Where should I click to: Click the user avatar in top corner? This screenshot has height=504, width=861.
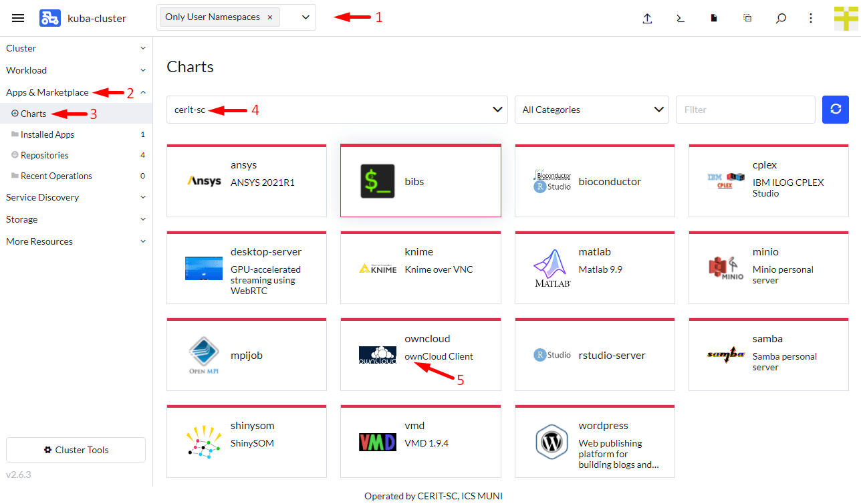pyautogui.click(x=846, y=19)
